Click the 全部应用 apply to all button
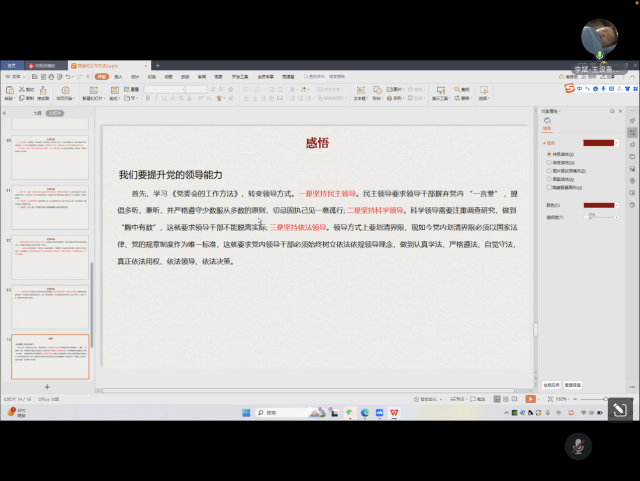The image size is (640, 481). point(551,384)
